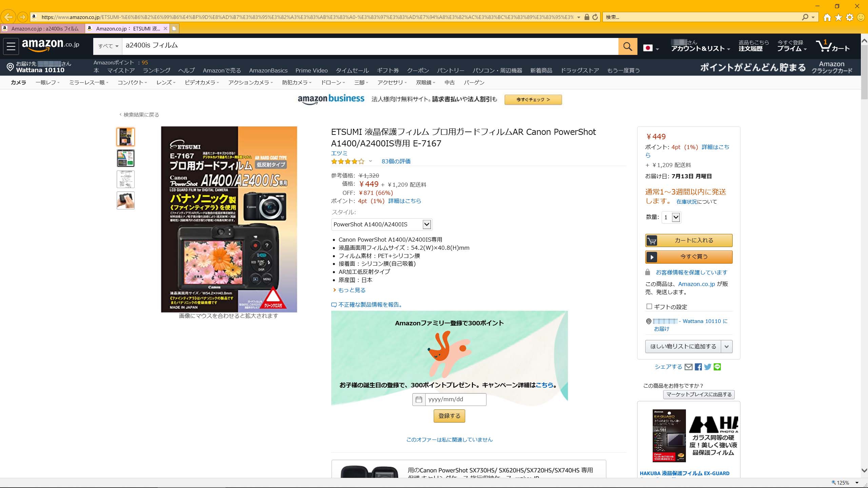
Task: Click the browser home icon
Action: (827, 17)
